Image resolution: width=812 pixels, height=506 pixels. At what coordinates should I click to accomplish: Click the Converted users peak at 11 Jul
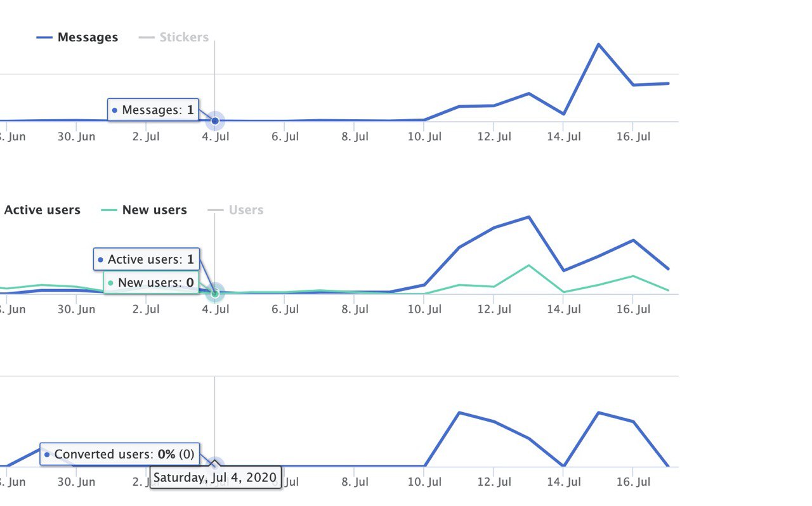[459, 413]
